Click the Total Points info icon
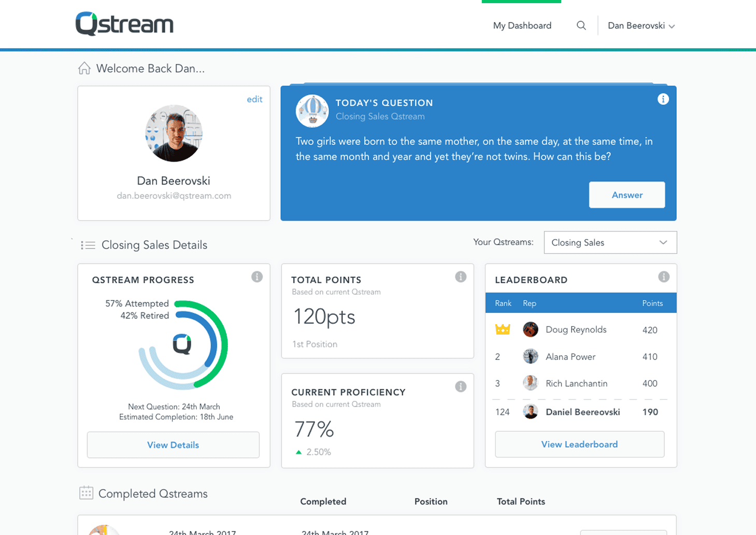The width and height of the screenshot is (756, 535). tap(461, 277)
